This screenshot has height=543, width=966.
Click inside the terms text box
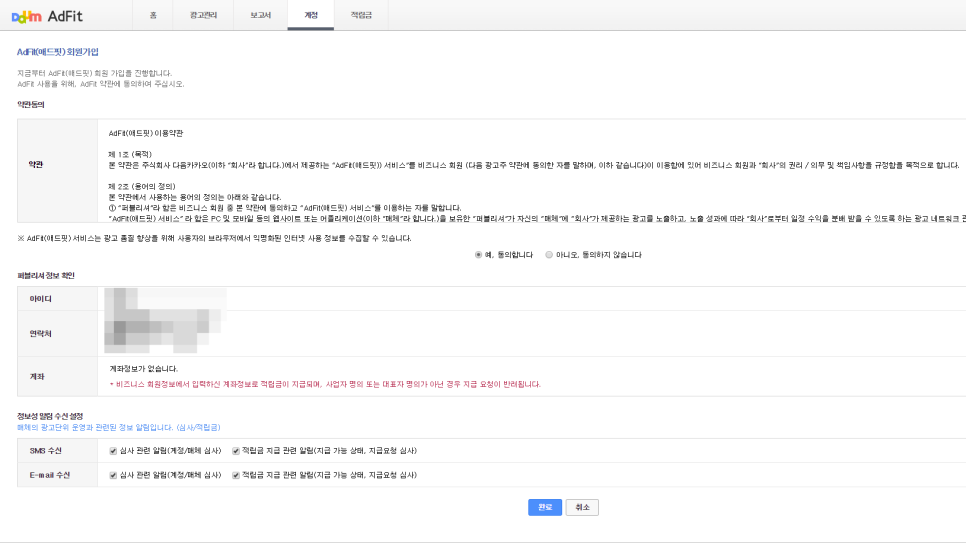[532, 171]
